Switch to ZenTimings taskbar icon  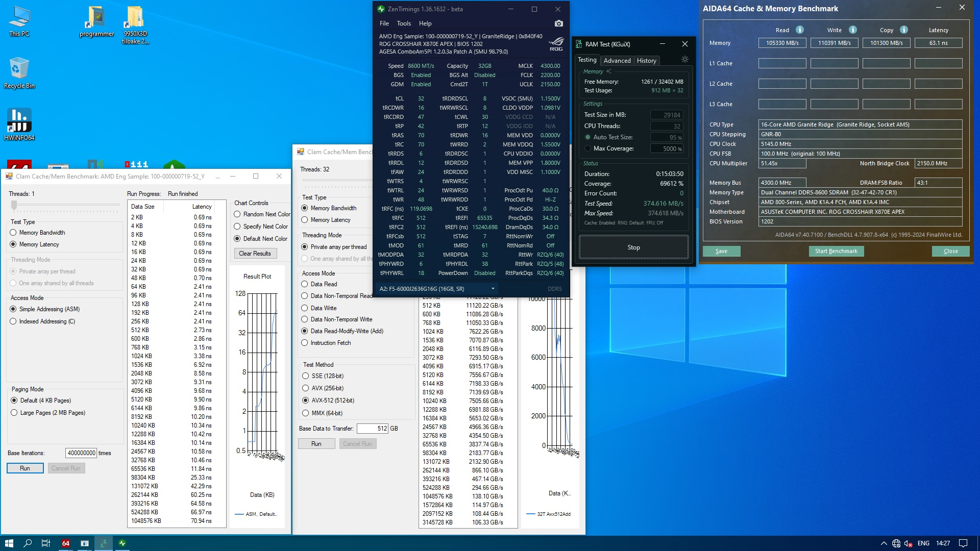point(122,543)
